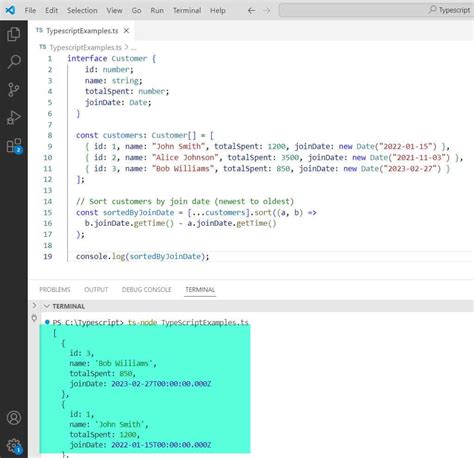Screen dimensions: 474x458
Task: Go forward with the right arrow
Action: pos(267,11)
